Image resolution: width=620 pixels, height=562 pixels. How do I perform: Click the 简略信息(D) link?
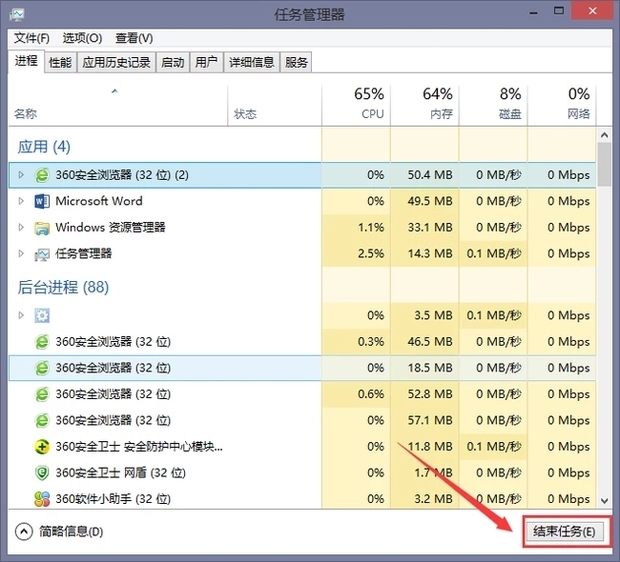point(71,532)
